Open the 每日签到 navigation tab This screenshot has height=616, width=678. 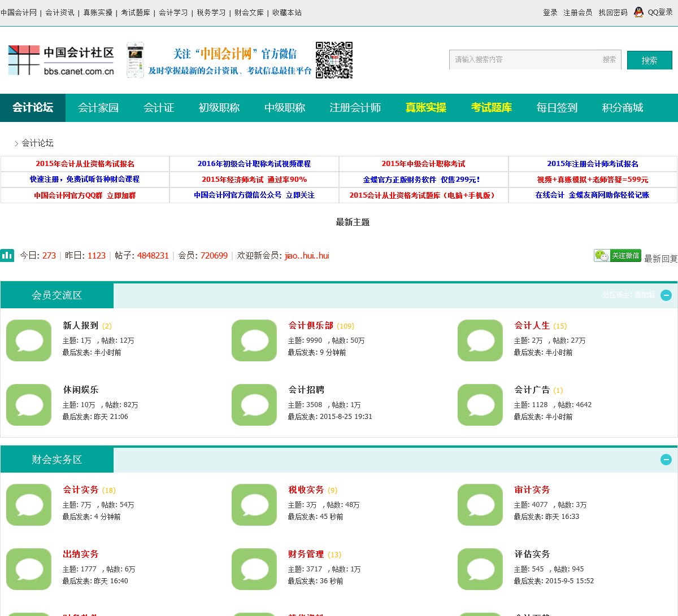(x=557, y=108)
